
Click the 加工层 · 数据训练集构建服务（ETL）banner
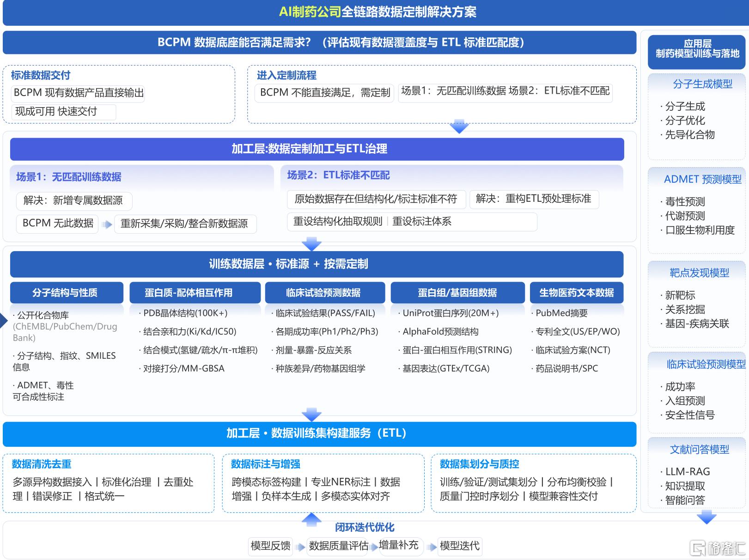(x=319, y=434)
